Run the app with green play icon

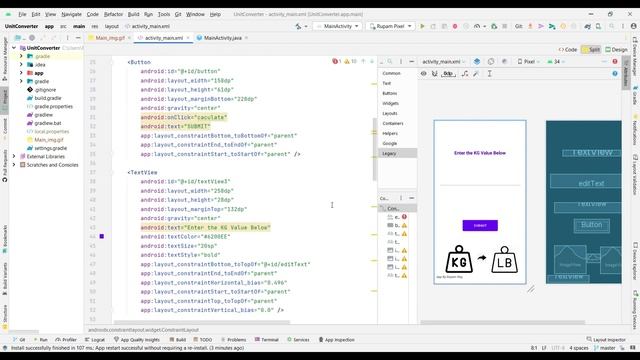coord(422,26)
